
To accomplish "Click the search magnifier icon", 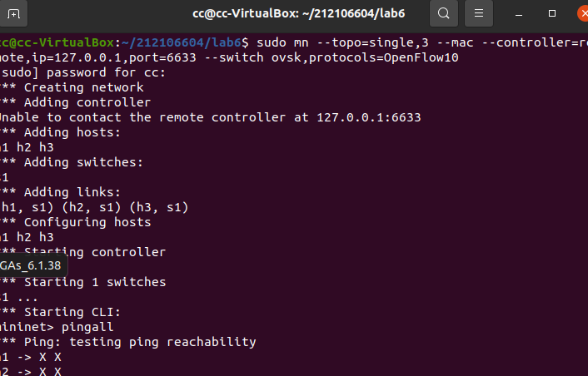I will pos(444,13).
